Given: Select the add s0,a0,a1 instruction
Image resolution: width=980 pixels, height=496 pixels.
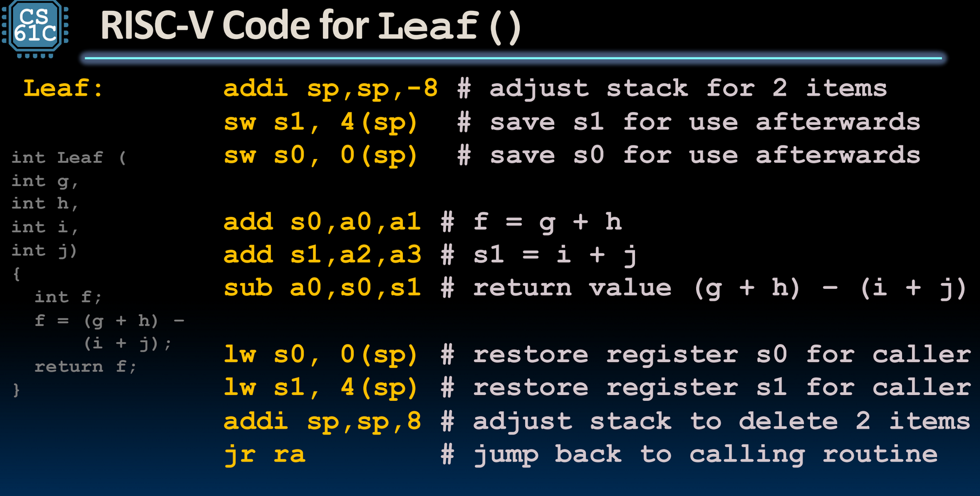Looking at the screenshot, I should click(x=322, y=222).
